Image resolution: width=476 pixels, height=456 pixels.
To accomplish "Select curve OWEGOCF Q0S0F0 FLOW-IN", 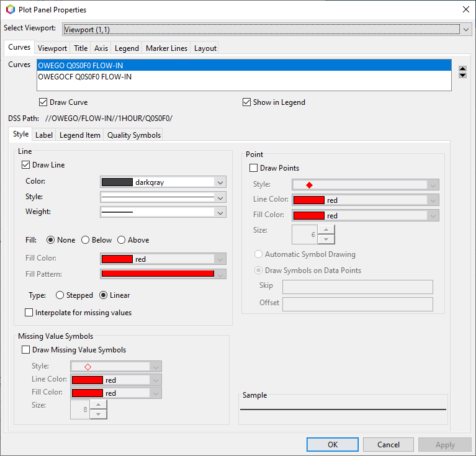I will [244, 77].
